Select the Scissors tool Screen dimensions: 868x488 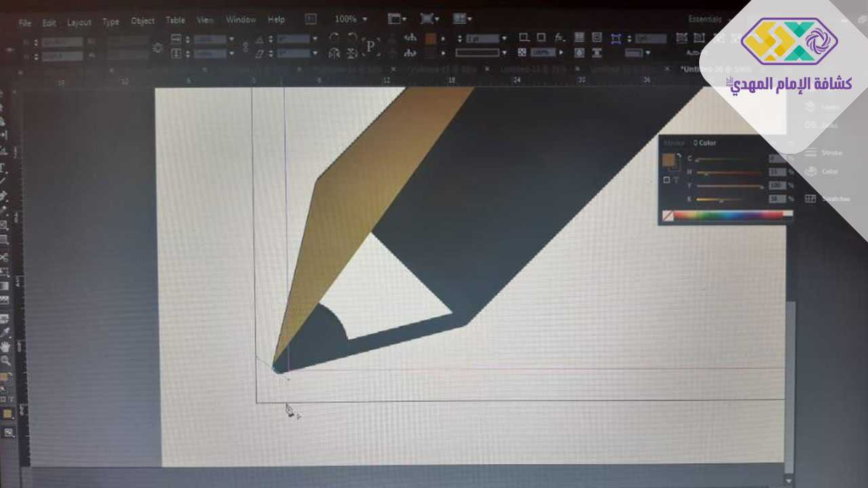click(x=4, y=258)
